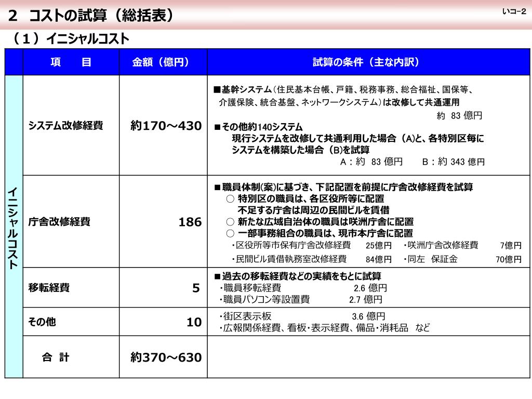Screen dimensions: 532x399
Task: Click the '同左 保証金' item
Action: 431,259
